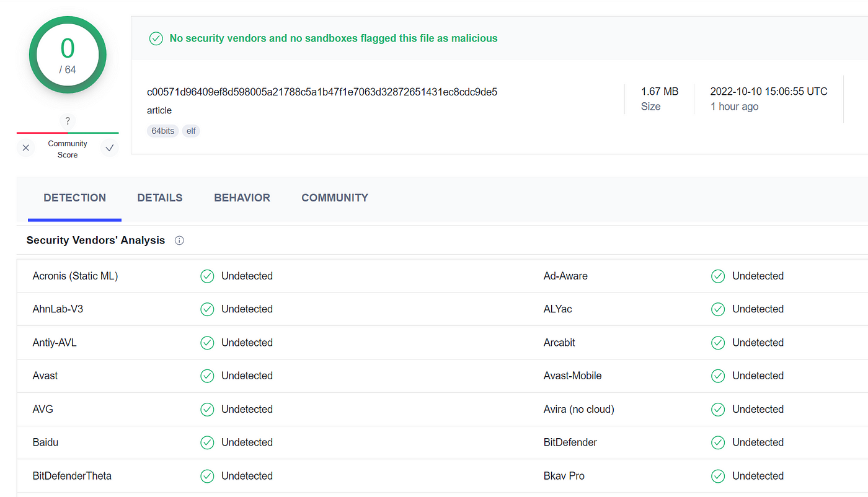Click the No security vendors flagged message

click(334, 38)
